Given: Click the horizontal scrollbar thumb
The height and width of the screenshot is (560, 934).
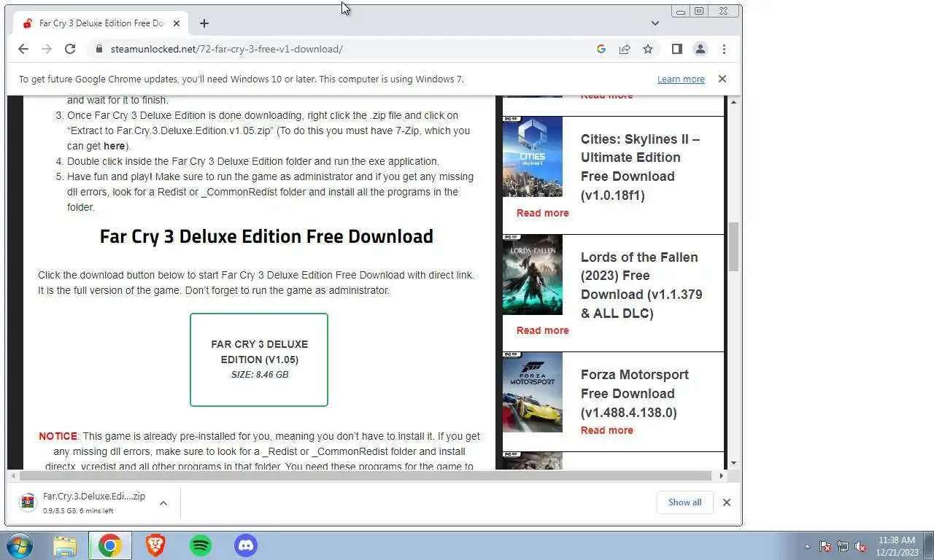Looking at the screenshot, I should (364, 475).
